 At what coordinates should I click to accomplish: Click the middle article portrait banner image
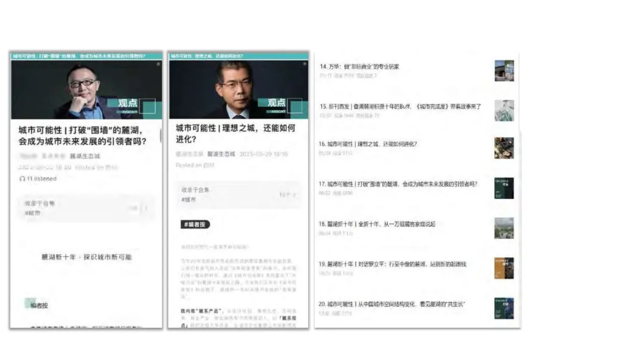pyautogui.click(x=239, y=90)
